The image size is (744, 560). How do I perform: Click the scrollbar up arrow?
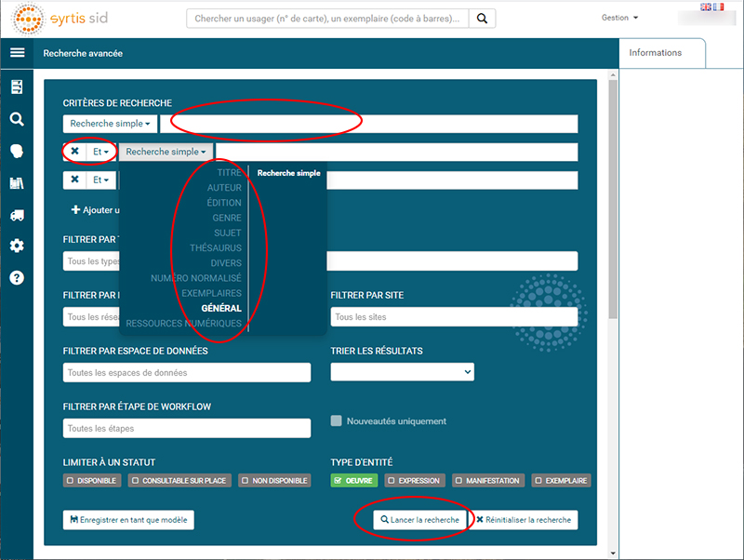(x=613, y=75)
